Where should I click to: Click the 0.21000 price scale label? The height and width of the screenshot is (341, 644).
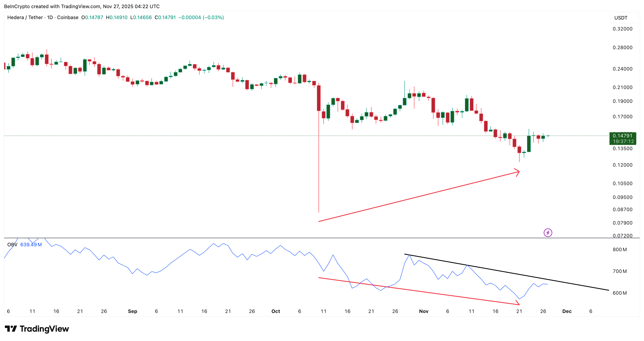[x=622, y=87]
